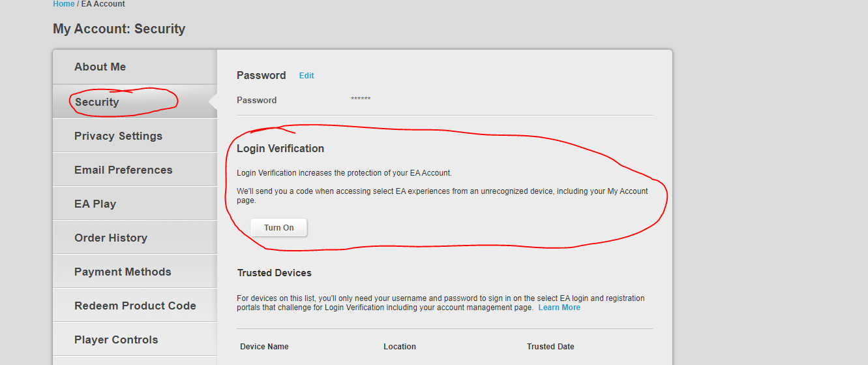Open the EA Play section

click(x=134, y=204)
